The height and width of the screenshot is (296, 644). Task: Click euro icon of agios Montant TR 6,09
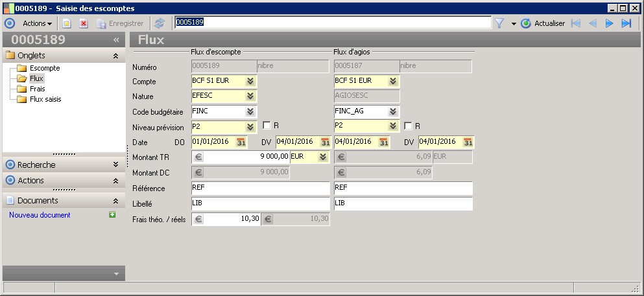(x=341, y=157)
